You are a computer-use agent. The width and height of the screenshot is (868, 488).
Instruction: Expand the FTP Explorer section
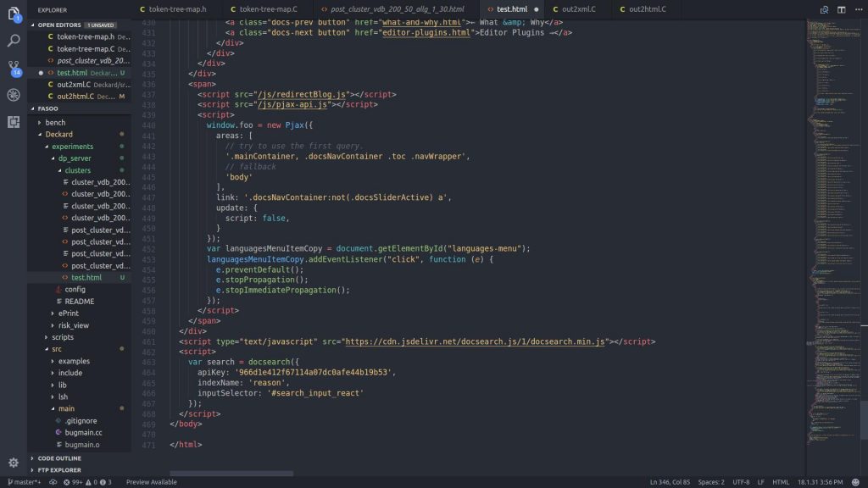[33, 470]
